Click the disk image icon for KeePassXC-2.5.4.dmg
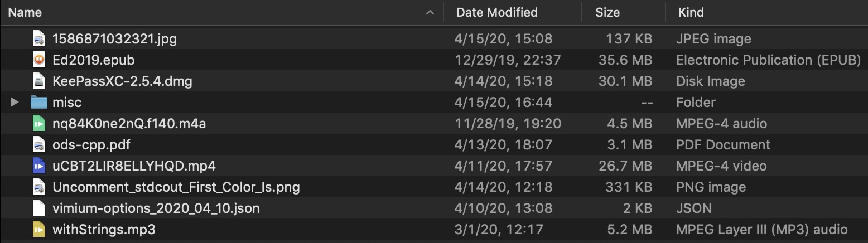This screenshot has height=243, width=868. click(38, 81)
